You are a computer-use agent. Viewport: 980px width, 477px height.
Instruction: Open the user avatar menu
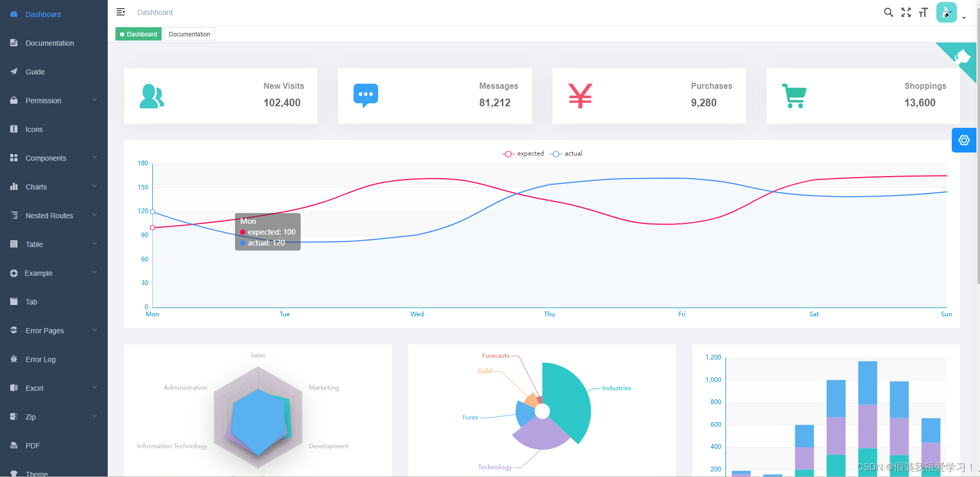coord(947,12)
